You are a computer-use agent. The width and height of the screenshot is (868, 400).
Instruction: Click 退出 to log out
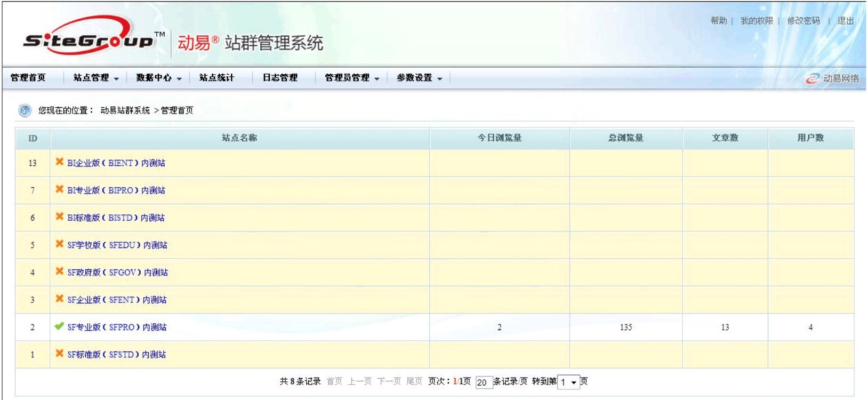tap(846, 21)
